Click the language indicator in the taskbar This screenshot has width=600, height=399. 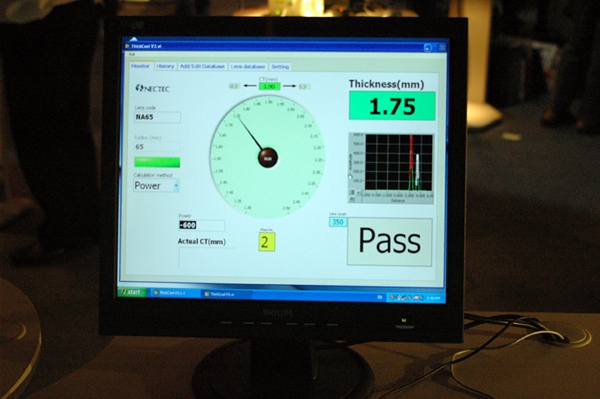click(380, 297)
